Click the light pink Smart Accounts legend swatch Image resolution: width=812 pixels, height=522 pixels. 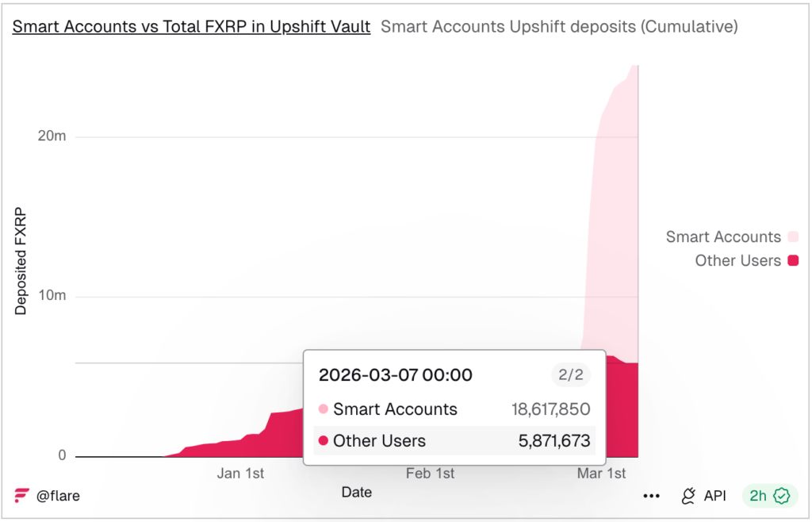(x=792, y=236)
